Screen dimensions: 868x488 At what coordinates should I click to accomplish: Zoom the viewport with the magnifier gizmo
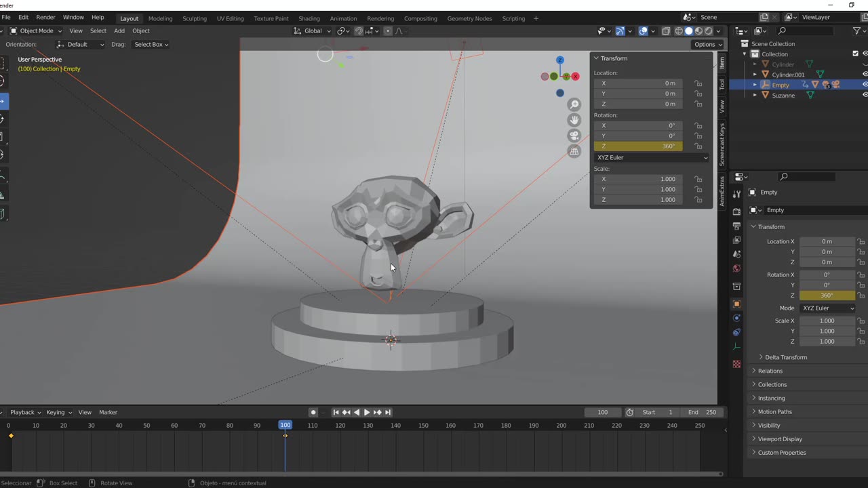[574, 104]
